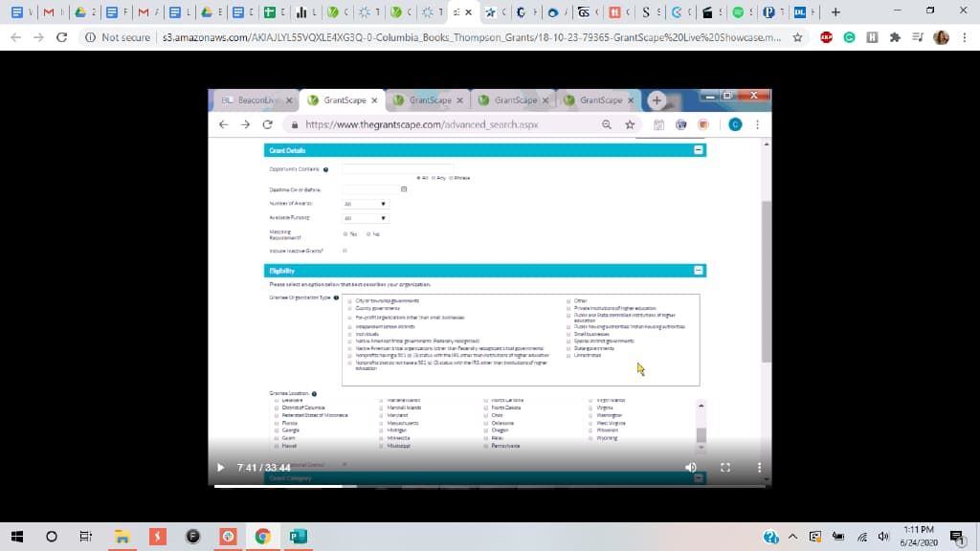Open the Windows Start menu
Screen dimensions: 980x551
[17, 537]
